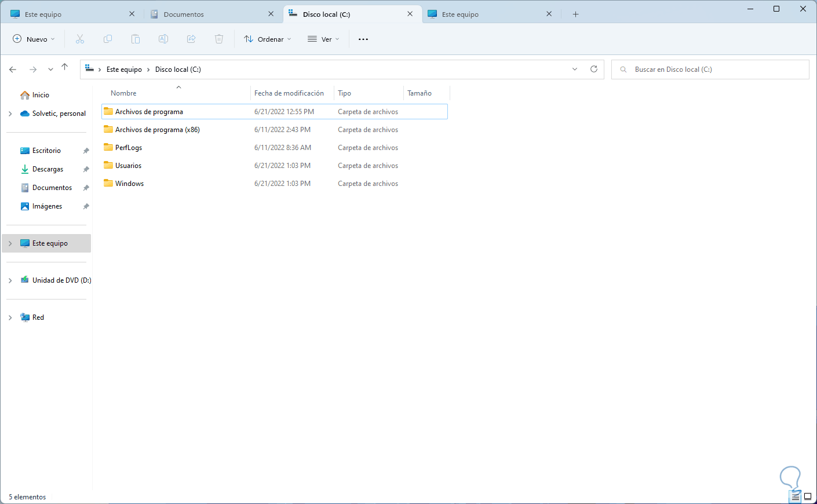The width and height of the screenshot is (817, 504).
Task: Click the 6/21/2022 12:55 PM date cell
Action: point(284,112)
